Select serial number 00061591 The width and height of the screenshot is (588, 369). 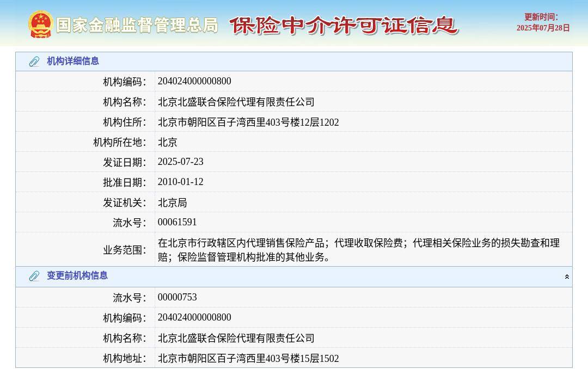coord(177,222)
